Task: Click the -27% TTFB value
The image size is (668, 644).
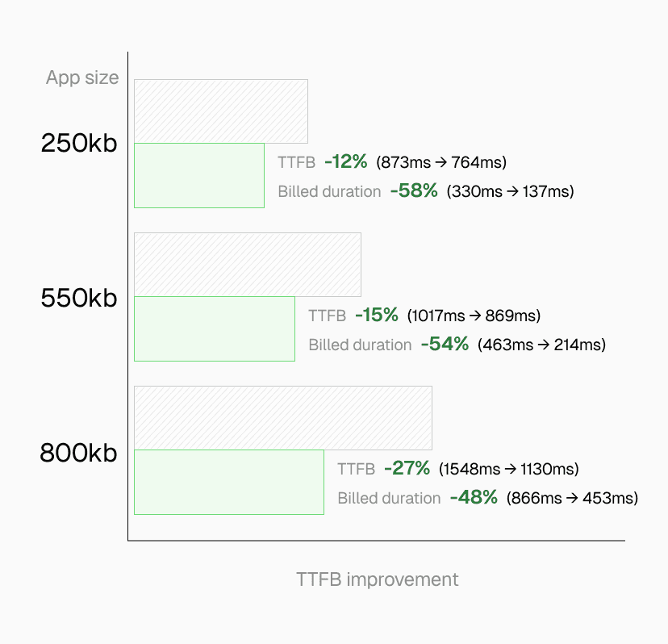Action: click(406, 469)
